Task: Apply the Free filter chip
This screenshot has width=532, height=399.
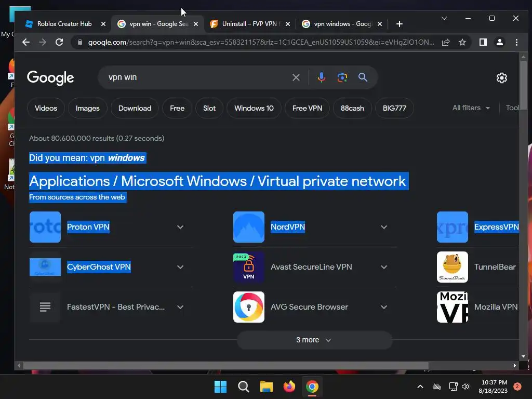Action: pyautogui.click(x=177, y=108)
